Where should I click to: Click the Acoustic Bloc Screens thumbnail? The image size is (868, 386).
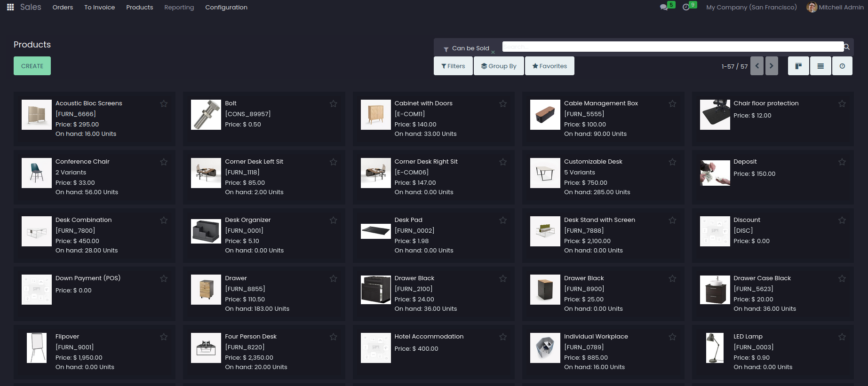[x=37, y=115]
